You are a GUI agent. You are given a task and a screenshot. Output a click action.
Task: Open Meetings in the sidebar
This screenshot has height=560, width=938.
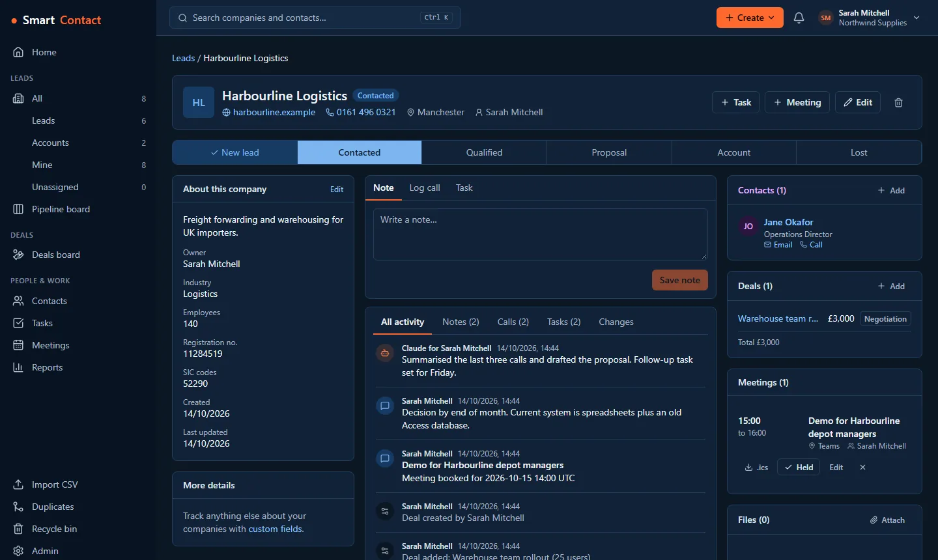point(78,345)
